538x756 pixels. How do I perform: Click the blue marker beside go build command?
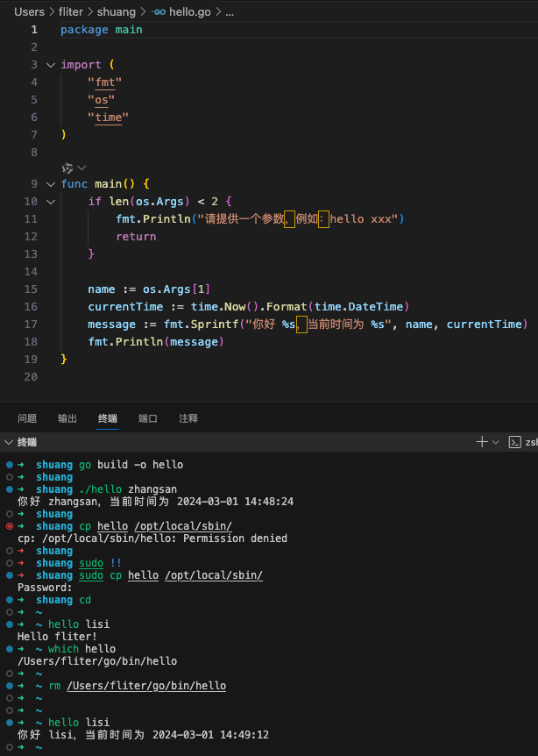[10, 465]
